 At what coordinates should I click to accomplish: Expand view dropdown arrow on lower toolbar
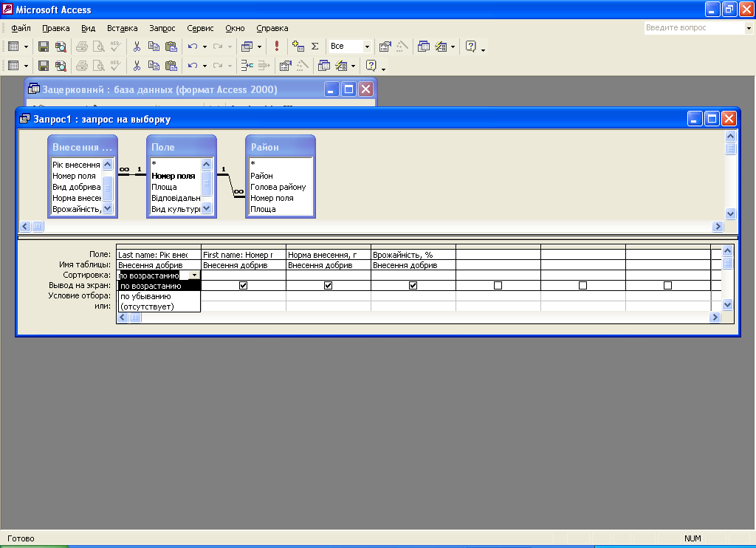coord(26,66)
